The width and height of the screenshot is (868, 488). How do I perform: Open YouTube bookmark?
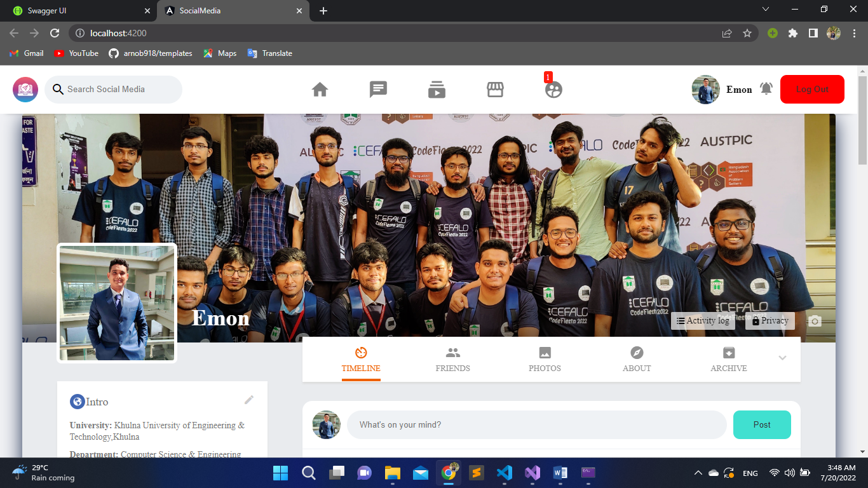pyautogui.click(x=76, y=53)
